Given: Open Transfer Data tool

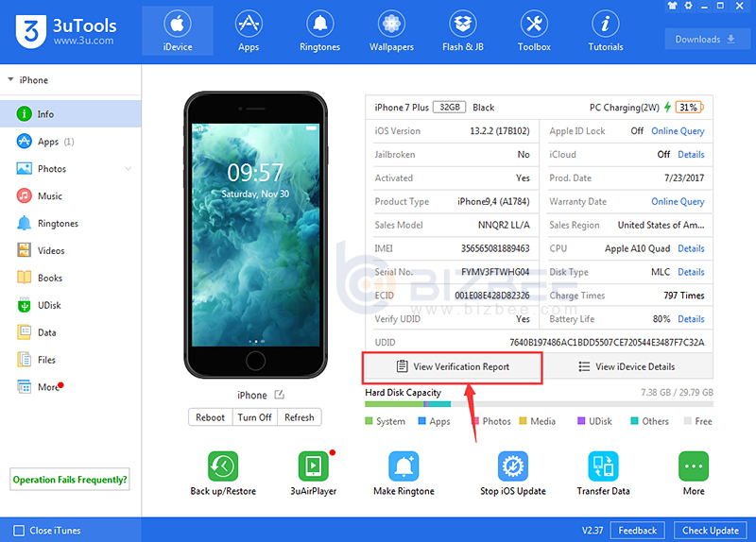Looking at the screenshot, I should (x=603, y=474).
